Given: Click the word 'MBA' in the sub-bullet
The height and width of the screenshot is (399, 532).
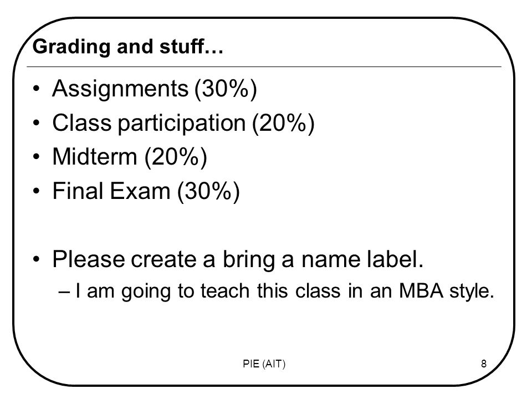Looking at the screenshot, I should (421, 291).
